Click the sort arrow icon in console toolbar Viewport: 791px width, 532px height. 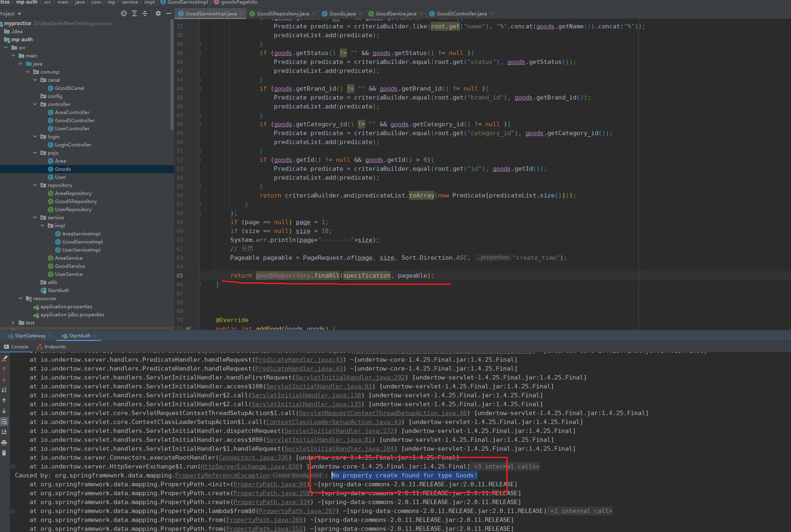click(4, 390)
